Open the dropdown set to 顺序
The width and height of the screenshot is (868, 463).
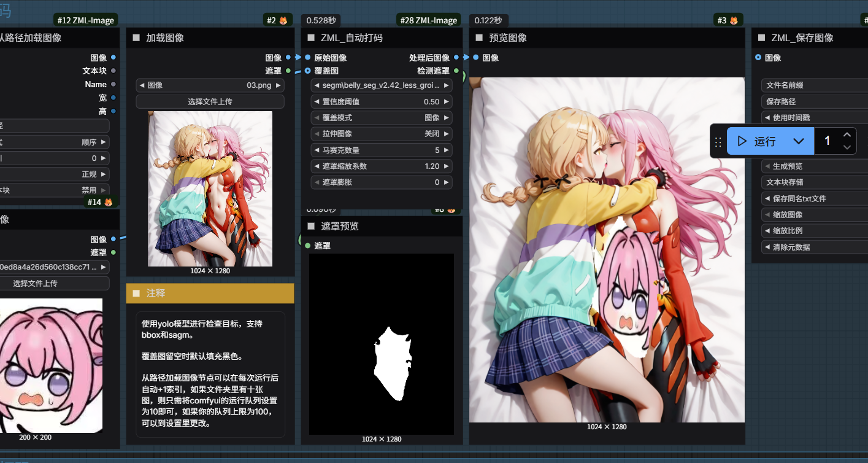point(55,142)
